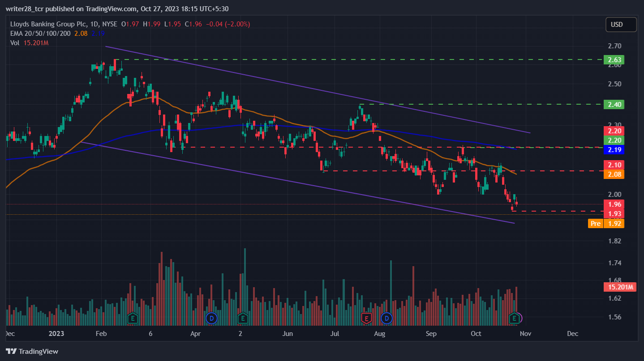Image resolution: width=644 pixels, height=361 pixels.
Task: Click the red earnings E marker in late July
Action: [x=367, y=319]
